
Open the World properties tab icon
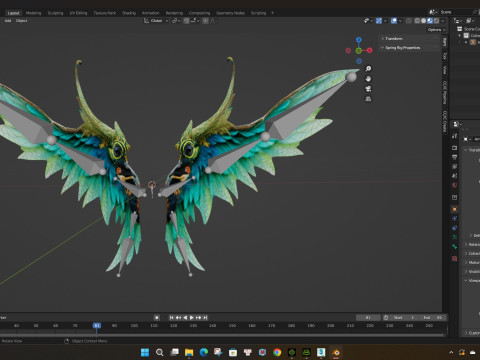(455, 185)
